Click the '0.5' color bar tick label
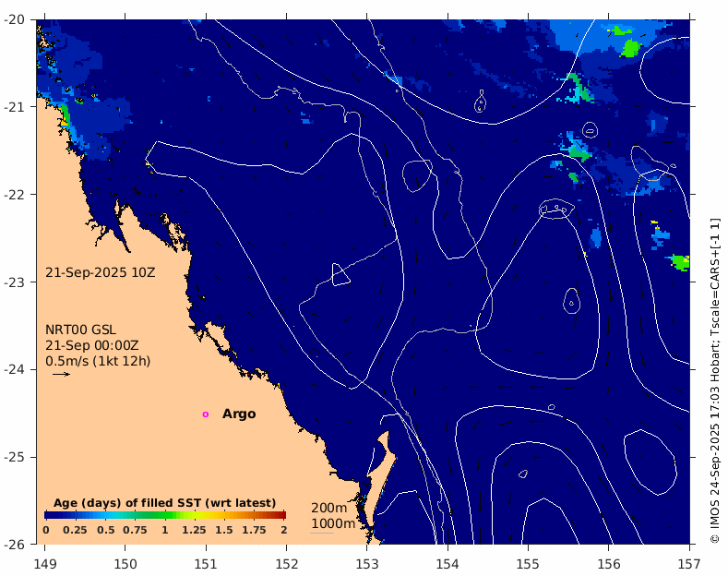The height and width of the screenshot is (576, 728). click(106, 530)
